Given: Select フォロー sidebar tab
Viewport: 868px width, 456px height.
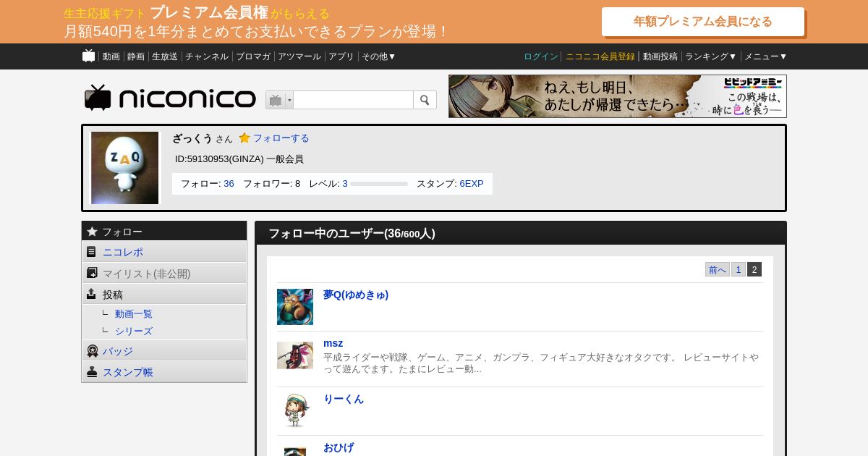Looking at the screenshot, I should pyautogui.click(x=164, y=232).
